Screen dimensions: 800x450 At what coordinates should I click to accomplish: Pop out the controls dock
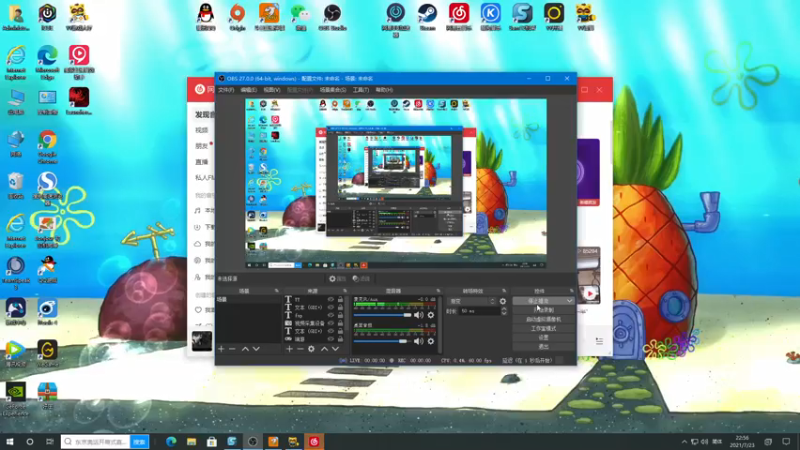coord(571,291)
